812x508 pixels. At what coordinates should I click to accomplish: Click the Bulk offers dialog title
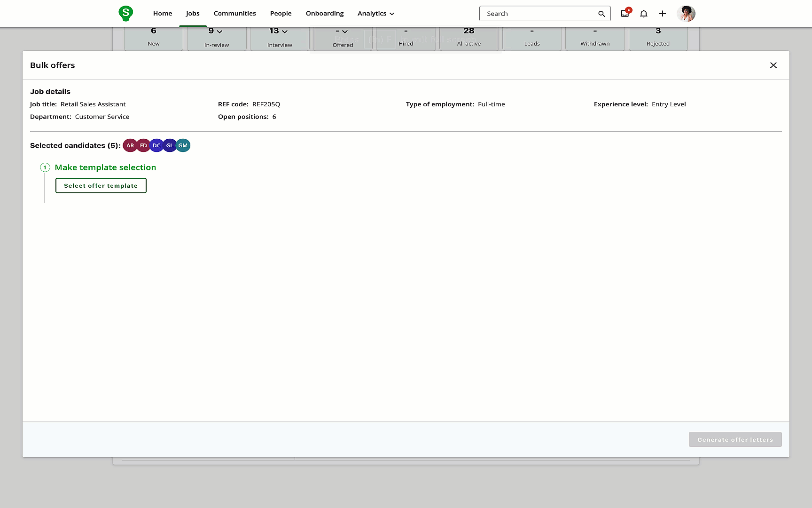point(53,65)
